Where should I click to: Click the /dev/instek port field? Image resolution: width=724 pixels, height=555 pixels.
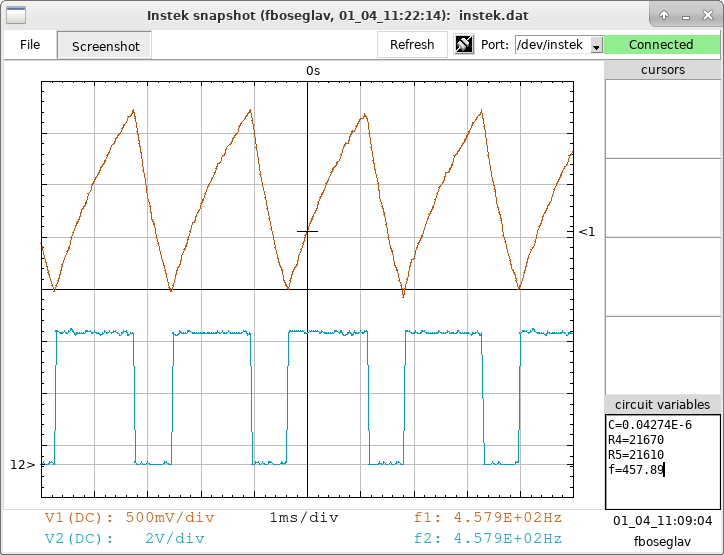coord(551,45)
